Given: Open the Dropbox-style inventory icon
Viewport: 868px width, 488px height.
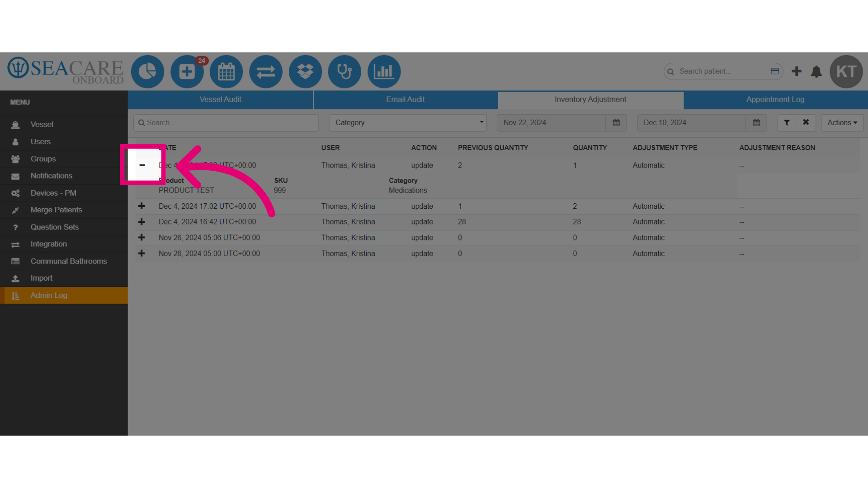Looking at the screenshot, I should 305,71.
